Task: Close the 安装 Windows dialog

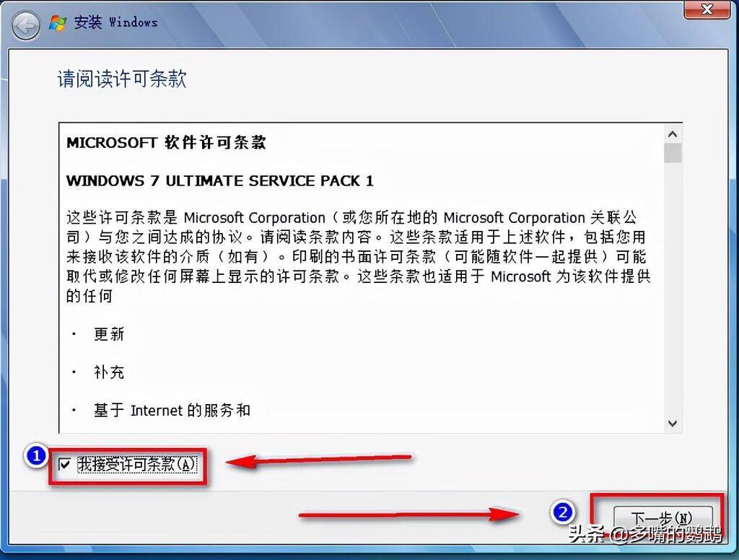Action: coord(706,9)
